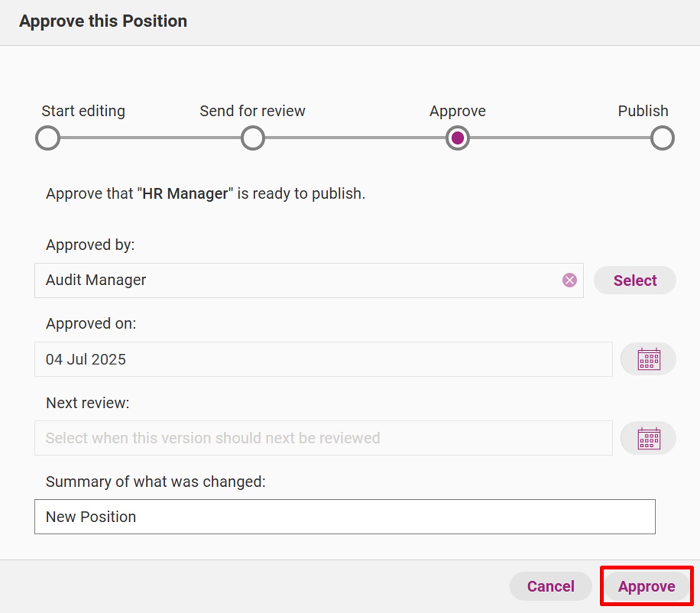
Task: Select the filled Approve step circle
Action: click(x=457, y=138)
